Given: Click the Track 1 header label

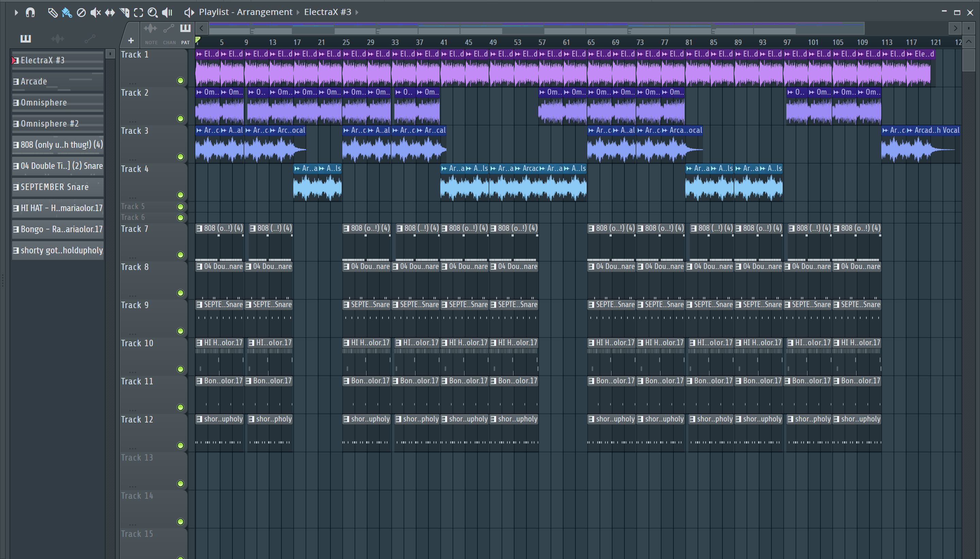Looking at the screenshot, I should [135, 54].
